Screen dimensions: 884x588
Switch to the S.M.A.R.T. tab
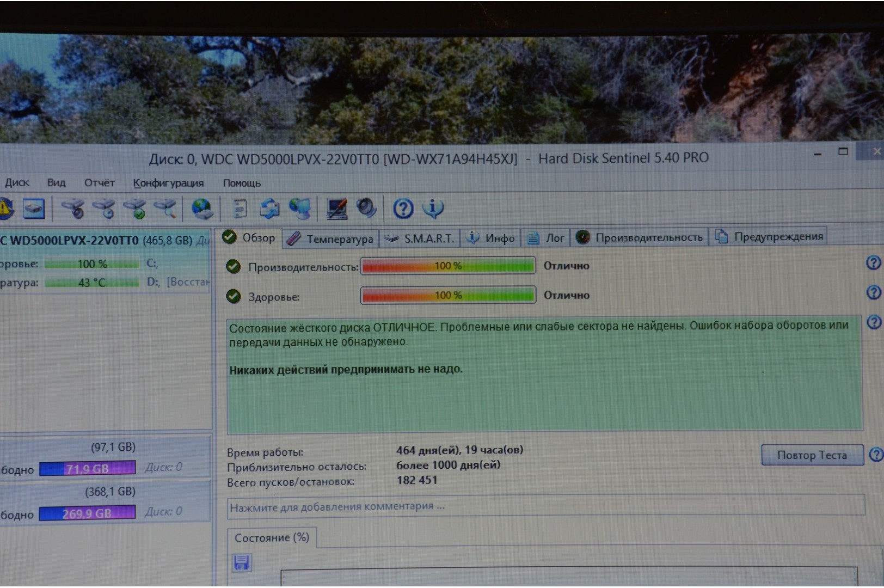pyautogui.click(x=419, y=238)
